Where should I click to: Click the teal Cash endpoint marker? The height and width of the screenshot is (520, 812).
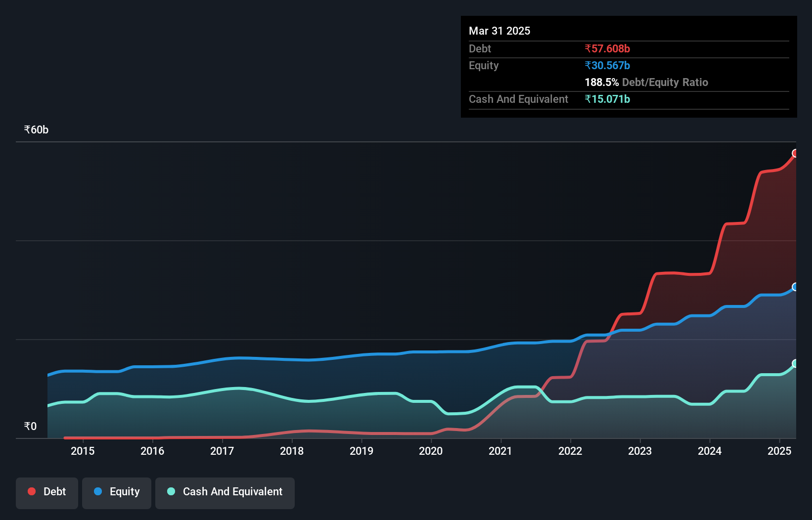(795, 364)
